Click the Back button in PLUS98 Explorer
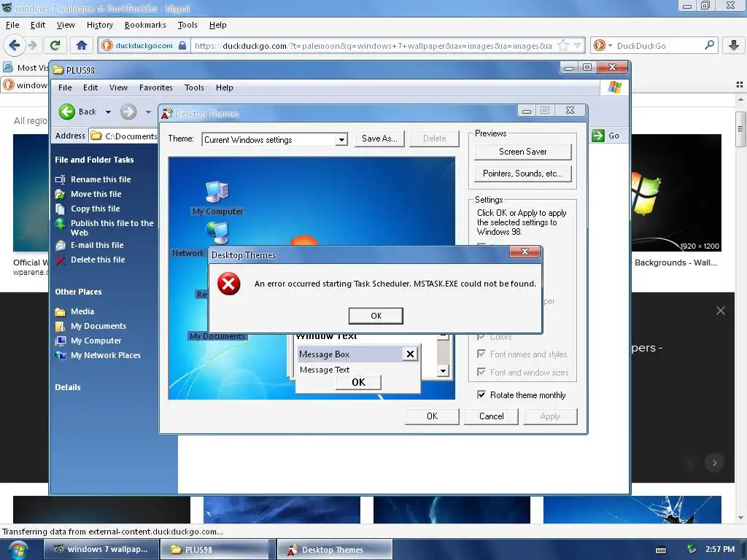Screen dimensions: 747x560 point(77,112)
